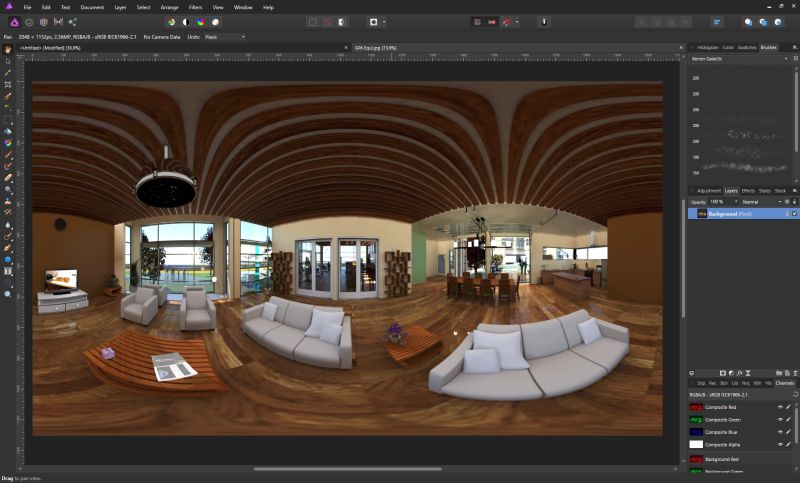Click the Live Filters hourglass icon

[748, 373]
